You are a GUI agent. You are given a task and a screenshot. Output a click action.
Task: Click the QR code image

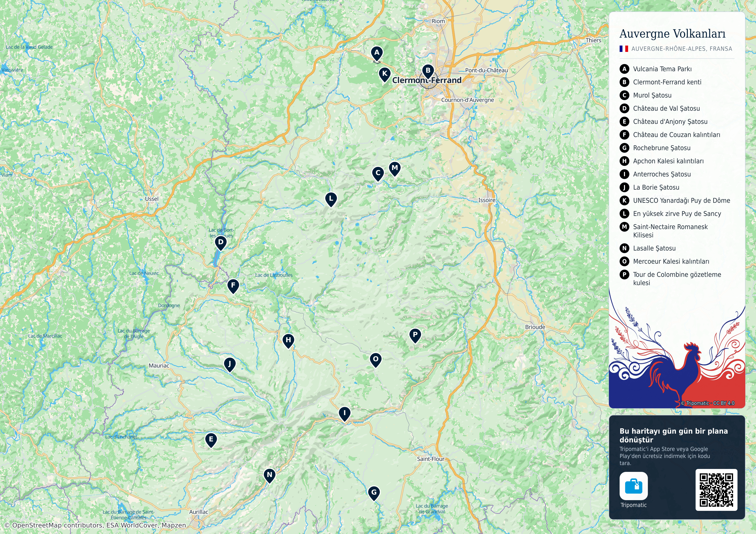(x=716, y=490)
